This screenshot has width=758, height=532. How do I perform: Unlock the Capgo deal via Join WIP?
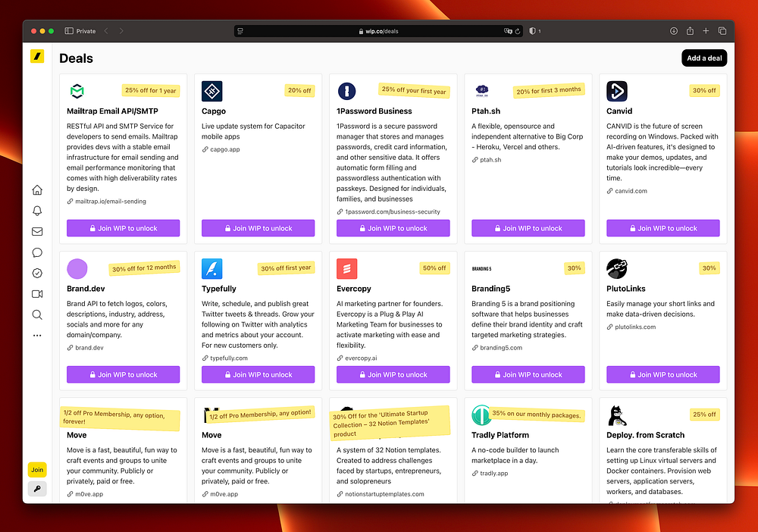[258, 228]
